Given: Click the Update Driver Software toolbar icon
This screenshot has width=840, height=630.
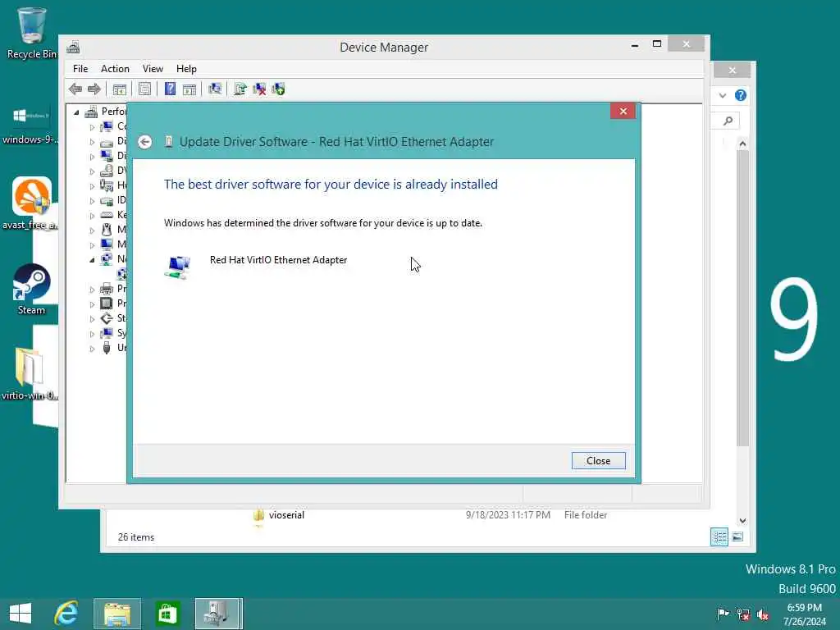Looking at the screenshot, I should [240, 89].
